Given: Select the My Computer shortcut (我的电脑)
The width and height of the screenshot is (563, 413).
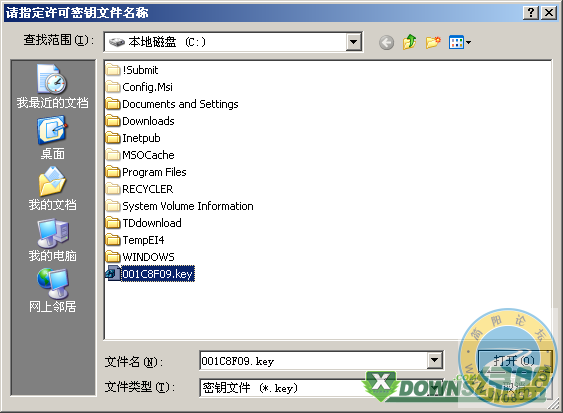Looking at the screenshot, I should tap(52, 240).
